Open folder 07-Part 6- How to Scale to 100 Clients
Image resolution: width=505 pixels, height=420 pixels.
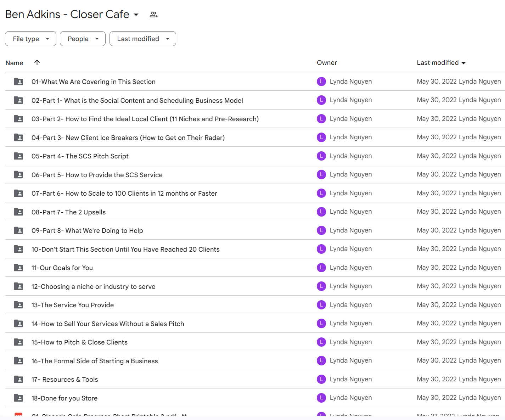tap(124, 194)
